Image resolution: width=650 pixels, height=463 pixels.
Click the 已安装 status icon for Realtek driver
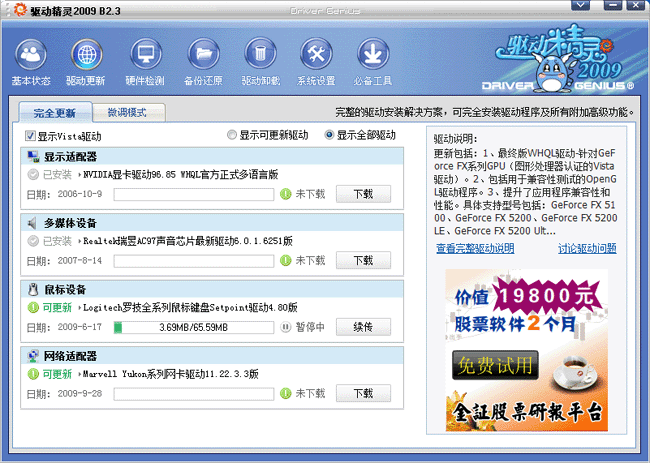tap(33, 241)
